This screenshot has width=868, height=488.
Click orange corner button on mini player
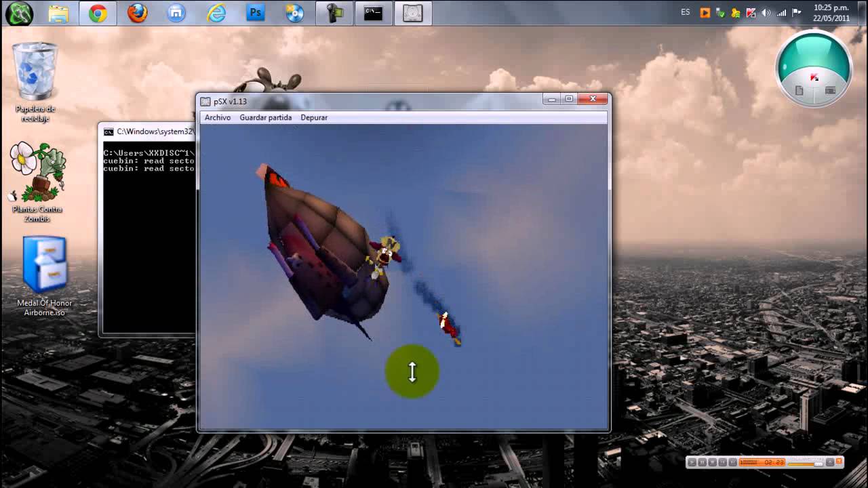(x=839, y=461)
